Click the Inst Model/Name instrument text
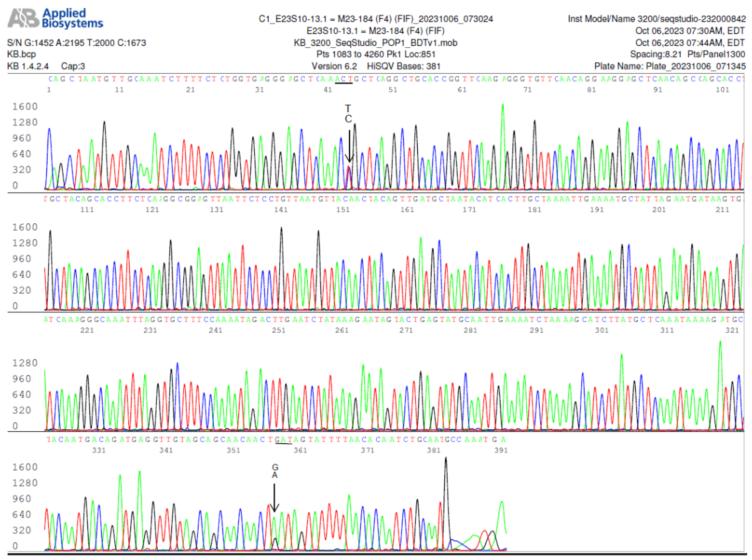This screenshot has height=560, width=752. click(656, 19)
